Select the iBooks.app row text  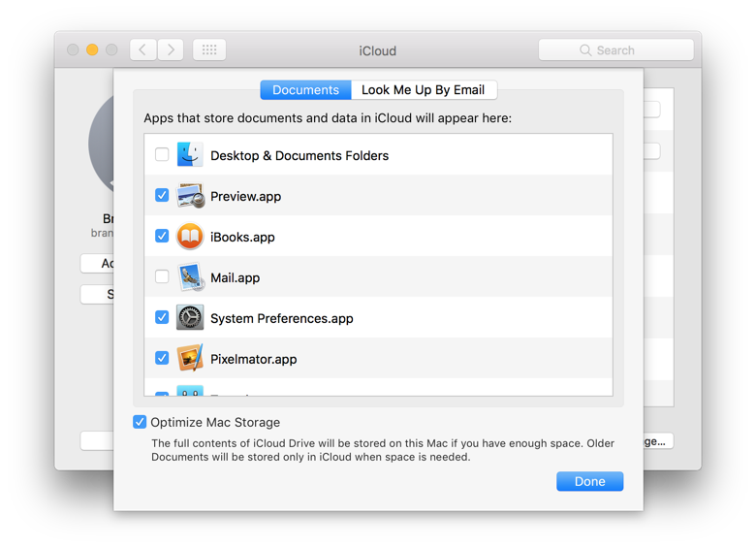242,238
